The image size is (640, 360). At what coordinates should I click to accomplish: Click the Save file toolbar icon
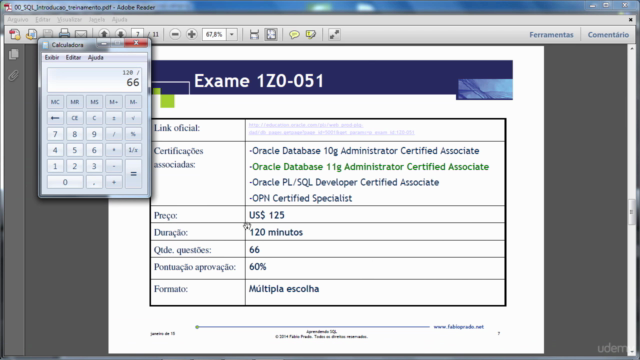(48, 35)
